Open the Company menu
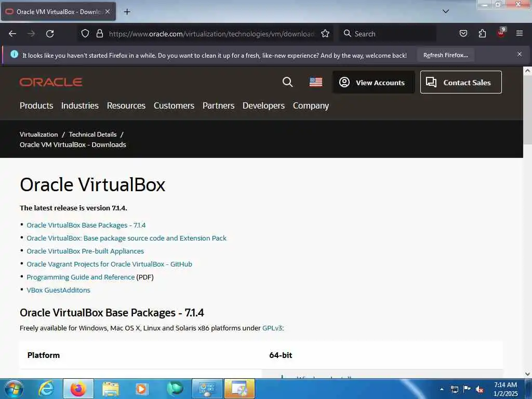Screen dimensions: 532x399 pos(311,105)
